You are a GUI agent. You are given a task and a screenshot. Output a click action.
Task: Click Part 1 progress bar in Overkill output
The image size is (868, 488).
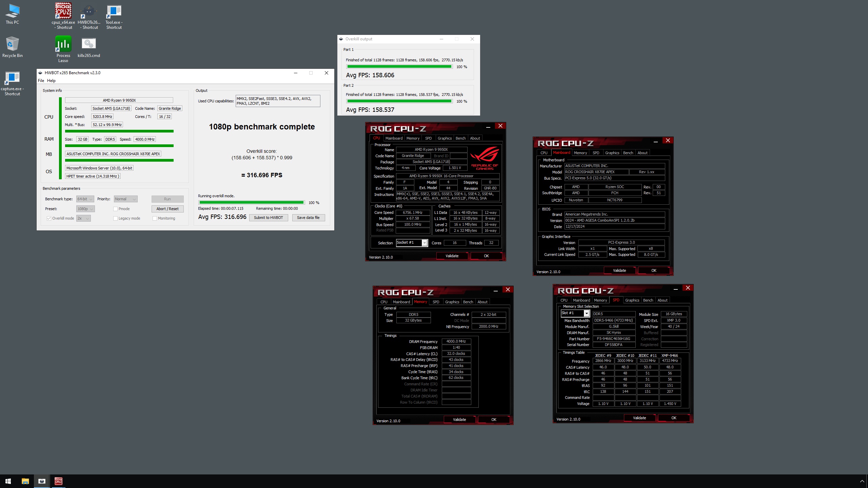[x=399, y=67]
